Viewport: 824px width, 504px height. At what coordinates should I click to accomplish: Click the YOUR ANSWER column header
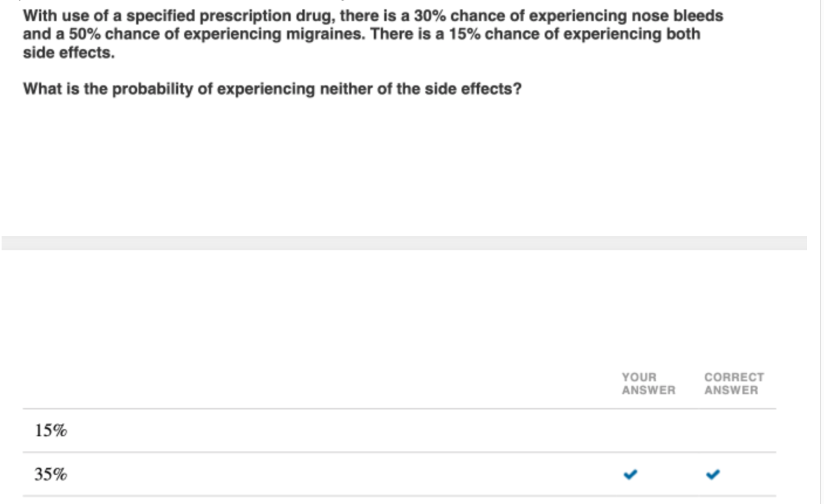648,383
